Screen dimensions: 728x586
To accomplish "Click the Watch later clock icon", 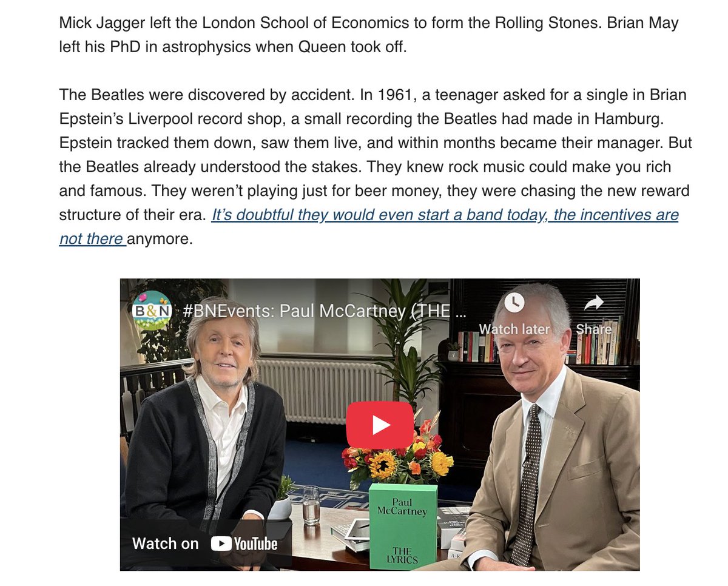I will 514,301.
